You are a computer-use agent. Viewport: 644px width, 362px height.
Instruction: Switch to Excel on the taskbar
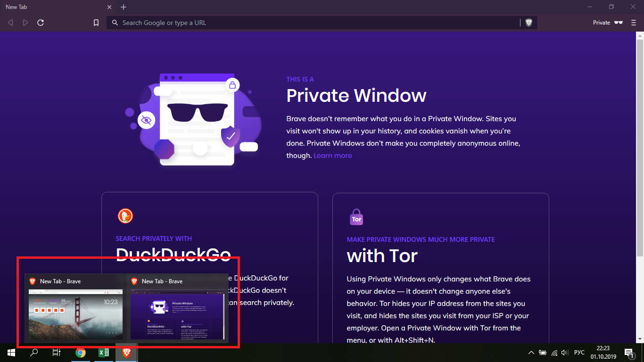pyautogui.click(x=104, y=353)
